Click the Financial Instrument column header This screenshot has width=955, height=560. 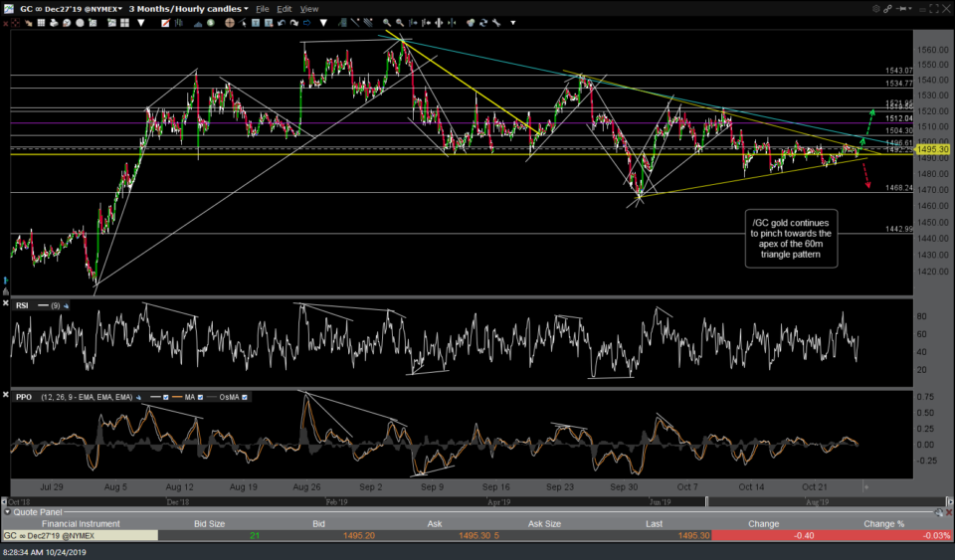(x=80, y=523)
